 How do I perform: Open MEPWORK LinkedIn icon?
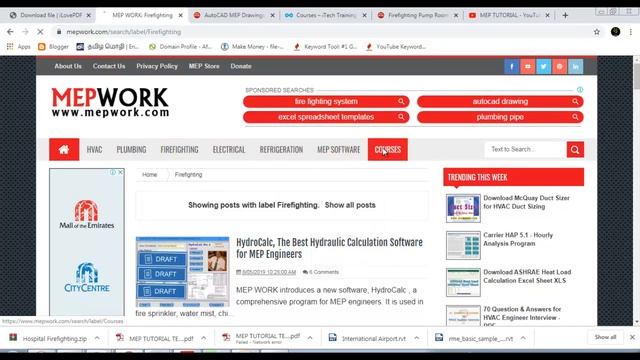pos(576,66)
